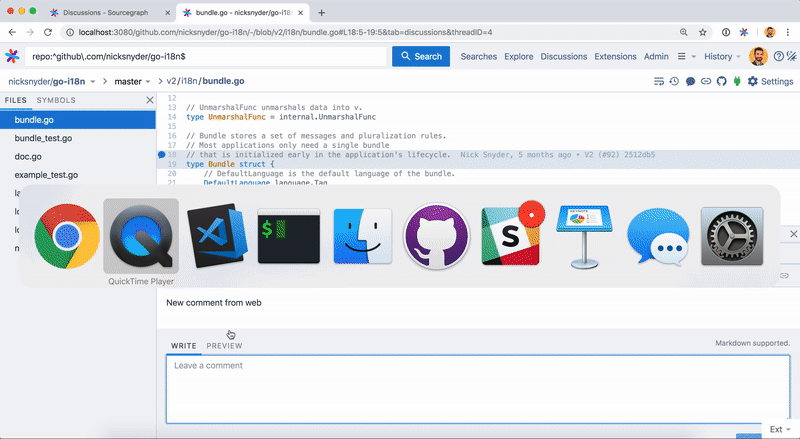This screenshot has width=800, height=439.
Task: Open the Admin nav link
Action: click(656, 56)
